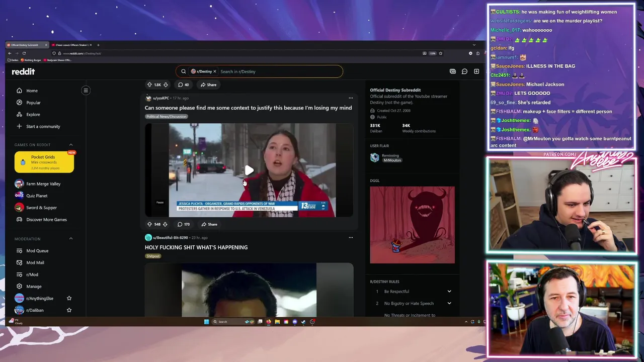Favorite r/AnythingElse with star icon
644x362 pixels.
[69, 299]
